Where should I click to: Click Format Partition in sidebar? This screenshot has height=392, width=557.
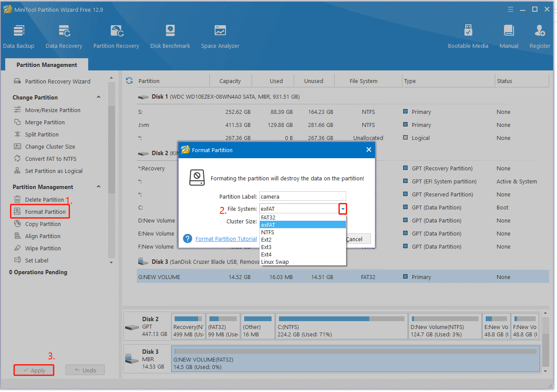pos(40,212)
